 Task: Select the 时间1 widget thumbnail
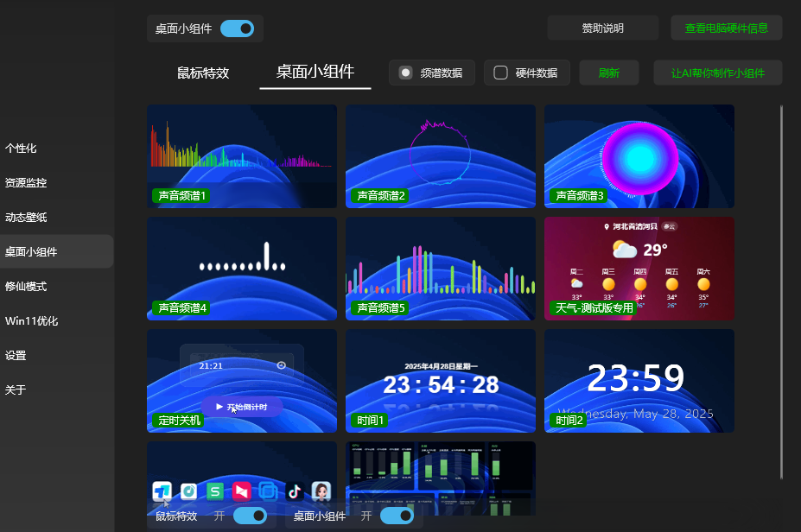click(441, 381)
